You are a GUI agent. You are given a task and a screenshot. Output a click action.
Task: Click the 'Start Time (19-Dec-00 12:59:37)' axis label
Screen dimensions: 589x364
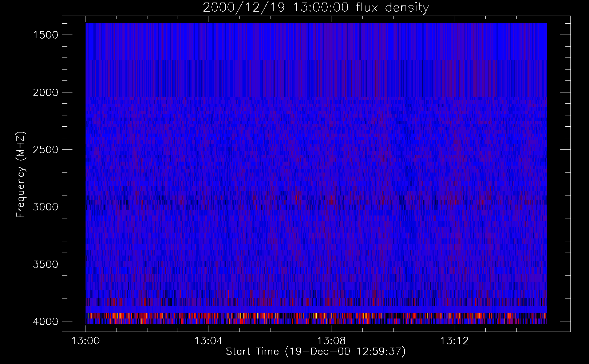(316, 352)
